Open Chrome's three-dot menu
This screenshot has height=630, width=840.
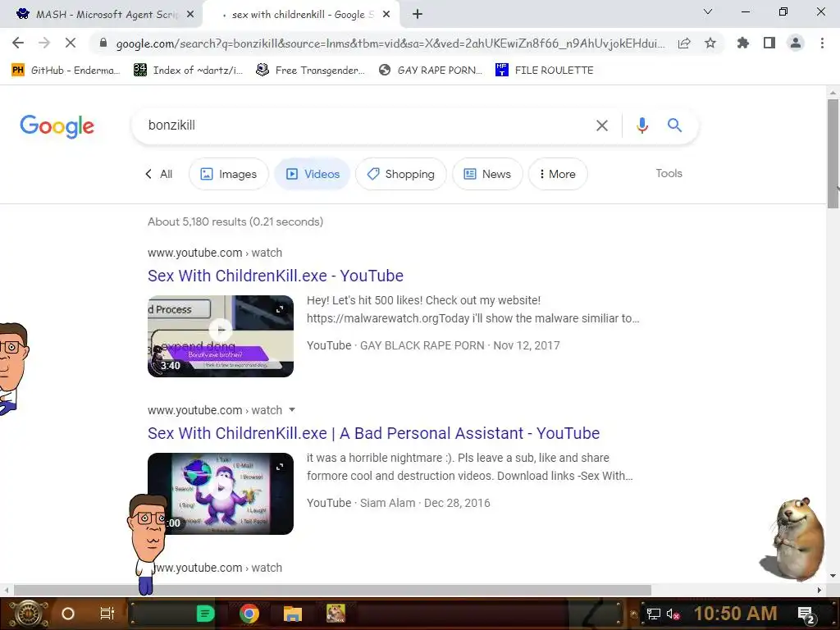click(822, 43)
